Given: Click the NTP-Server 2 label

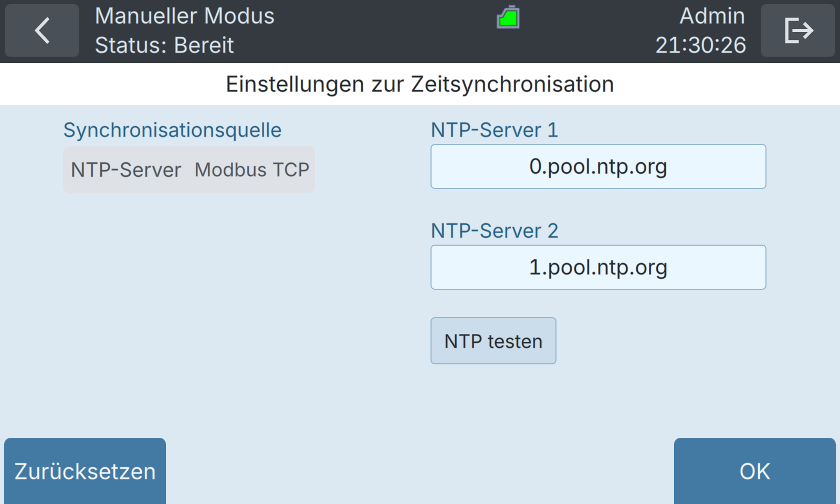Looking at the screenshot, I should click(495, 230).
